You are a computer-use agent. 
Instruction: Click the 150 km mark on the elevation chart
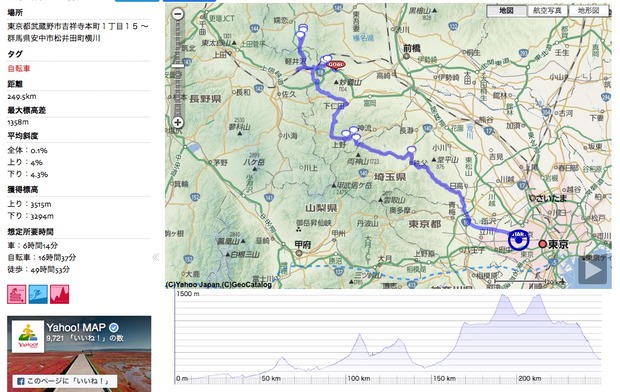(444, 379)
